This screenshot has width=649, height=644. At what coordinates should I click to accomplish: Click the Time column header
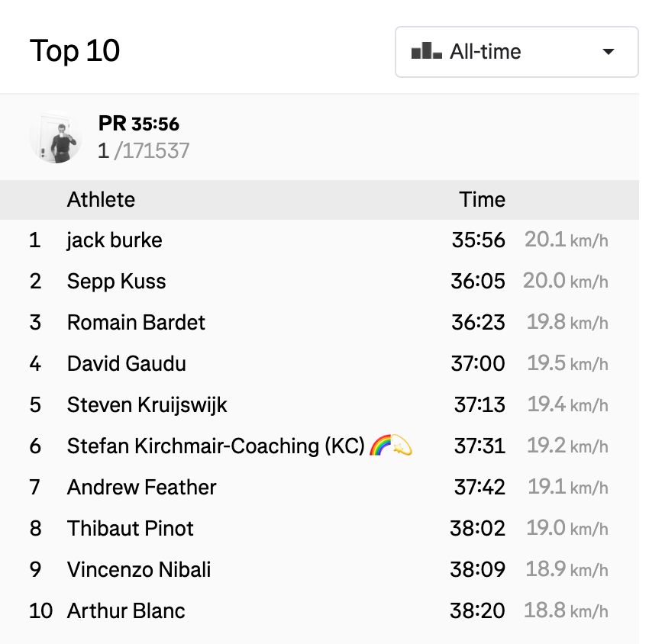point(482,199)
